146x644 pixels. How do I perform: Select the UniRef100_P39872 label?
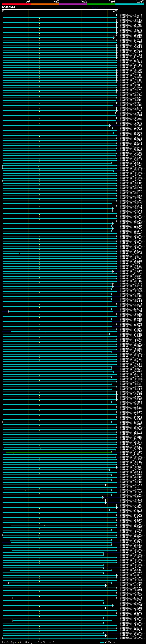(x=131, y=256)
